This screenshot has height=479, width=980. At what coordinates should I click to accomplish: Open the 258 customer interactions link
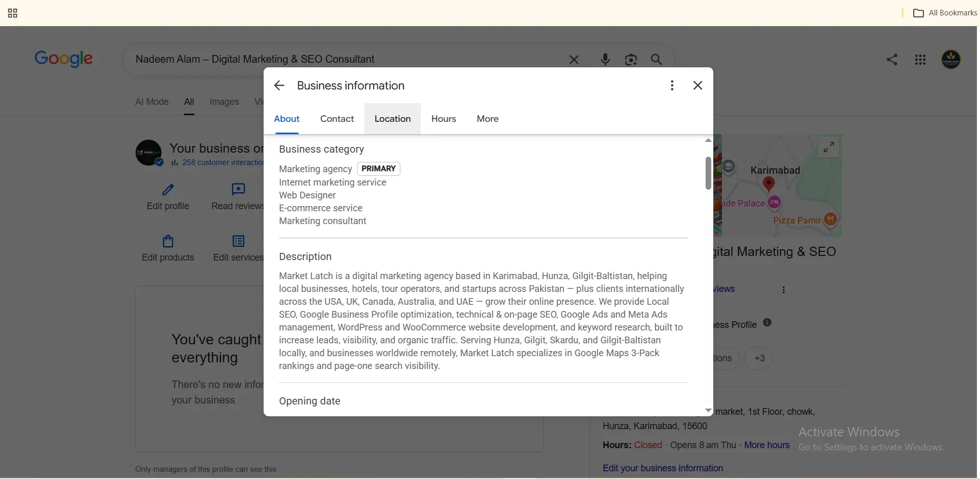223,162
